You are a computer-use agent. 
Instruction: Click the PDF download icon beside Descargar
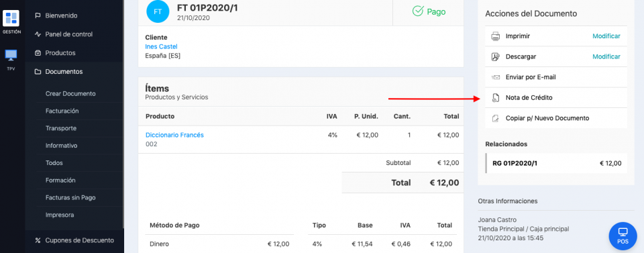pyautogui.click(x=495, y=56)
